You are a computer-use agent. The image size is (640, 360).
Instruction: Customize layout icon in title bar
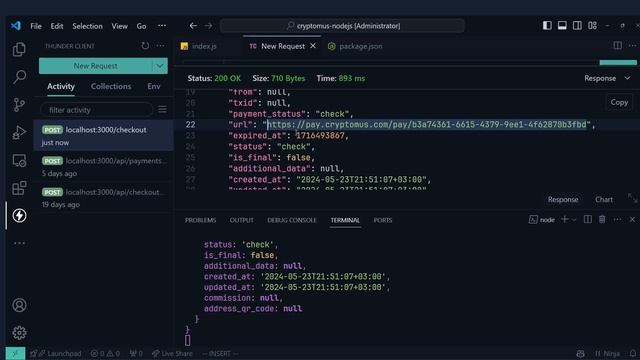[592, 26]
